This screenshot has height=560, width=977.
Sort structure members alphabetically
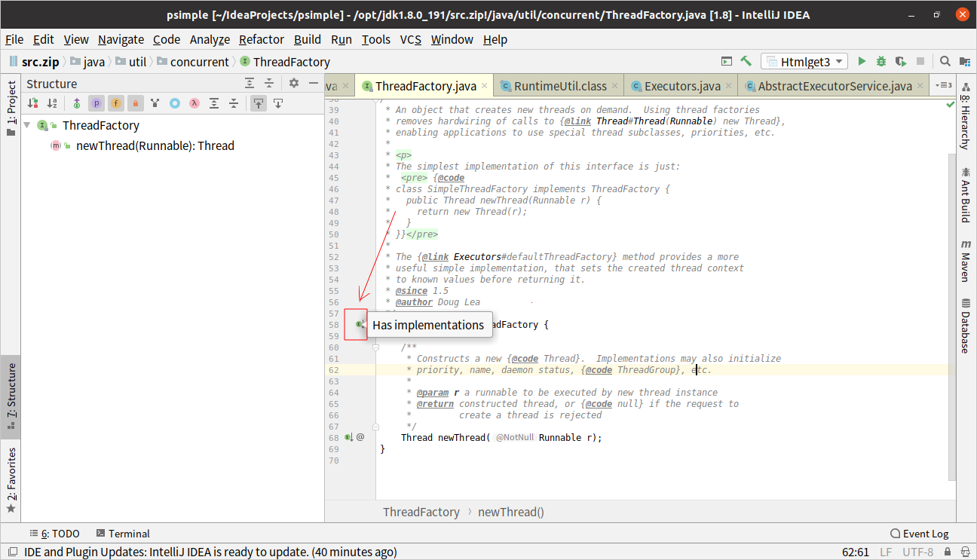coord(52,103)
